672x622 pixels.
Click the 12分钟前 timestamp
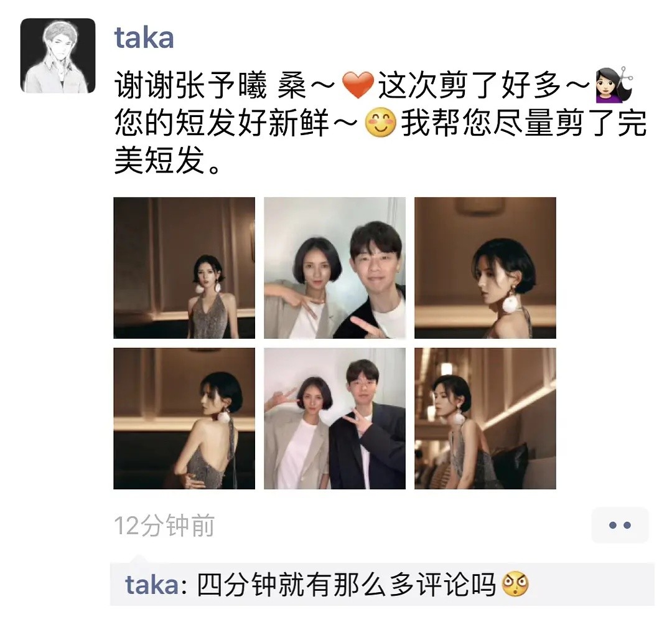click(x=164, y=525)
